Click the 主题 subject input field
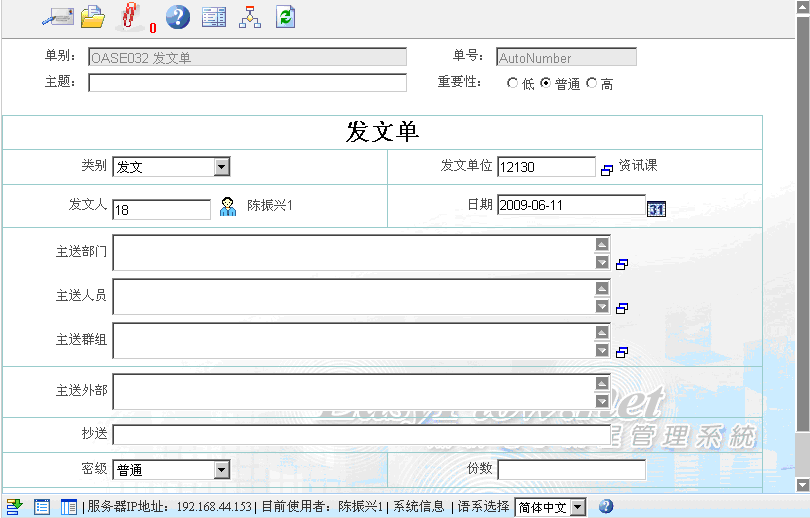This screenshot has height=518, width=810. (x=247, y=83)
